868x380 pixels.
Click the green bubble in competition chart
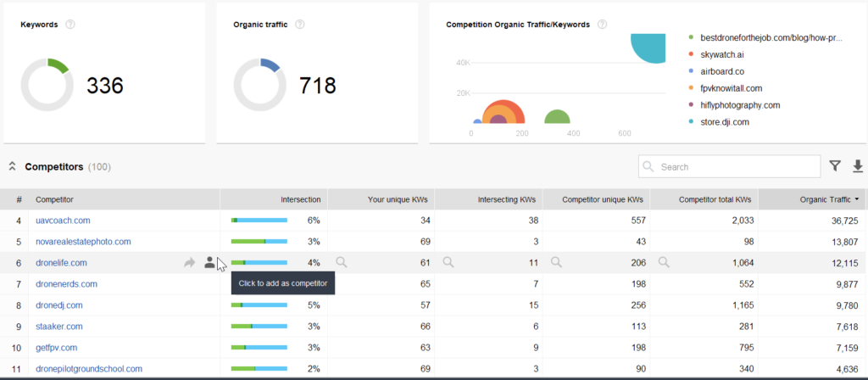click(558, 117)
